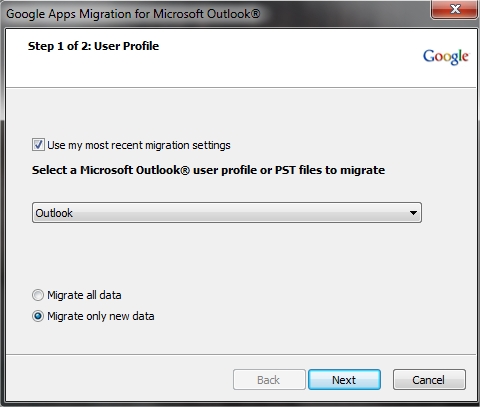The height and width of the screenshot is (407, 480).
Task: Click the Select a Microsoft Outlook profile heading
Action: coord(208,170)
